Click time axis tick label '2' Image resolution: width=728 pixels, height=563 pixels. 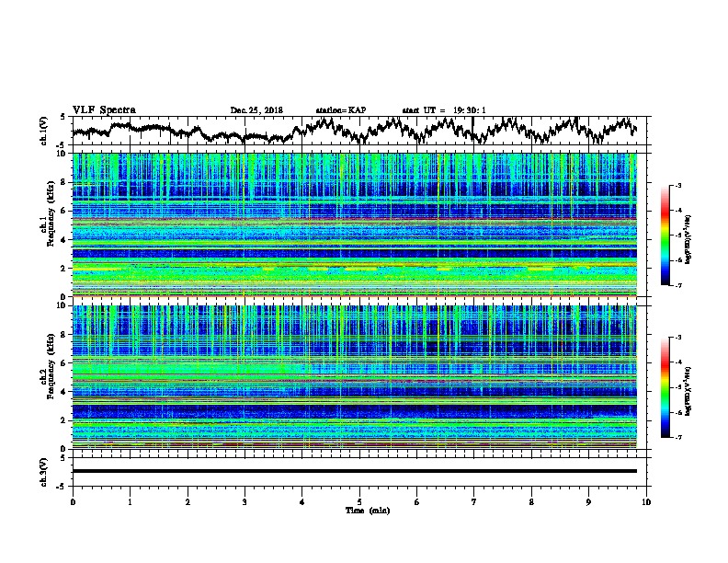188,502
